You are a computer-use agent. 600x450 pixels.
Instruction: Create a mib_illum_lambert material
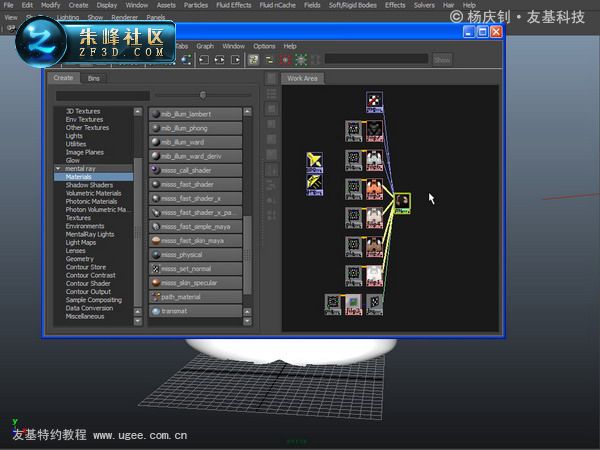point(196,114)
